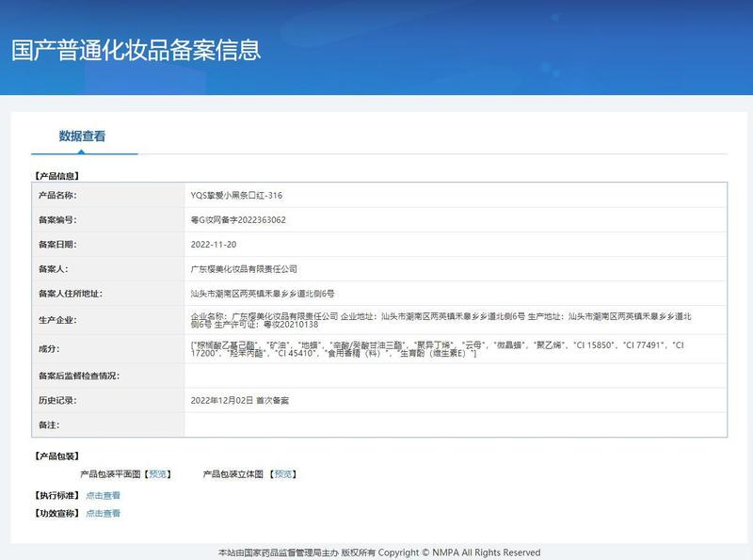The height and width of the screenshot is (560, 753).
Task: Click the 成分 row label
Action: click(49, 349)
